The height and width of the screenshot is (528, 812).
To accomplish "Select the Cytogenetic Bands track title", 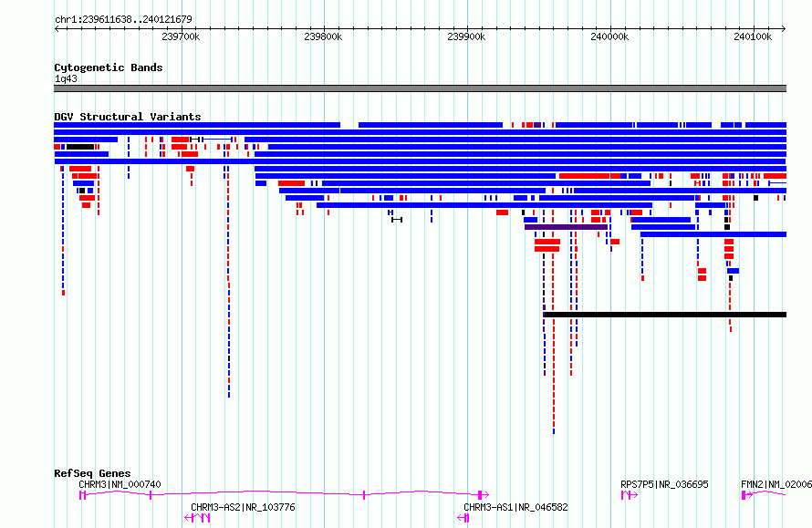I will [109, 67].
